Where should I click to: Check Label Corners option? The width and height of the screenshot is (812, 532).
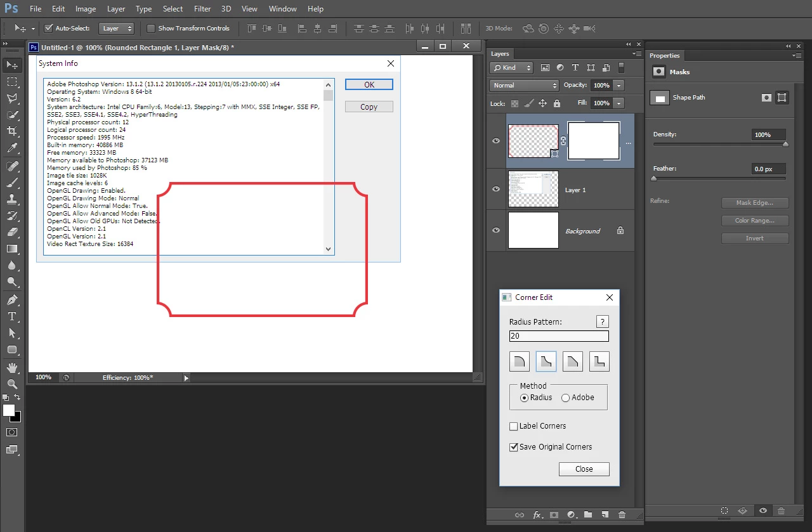coord(514,426)
